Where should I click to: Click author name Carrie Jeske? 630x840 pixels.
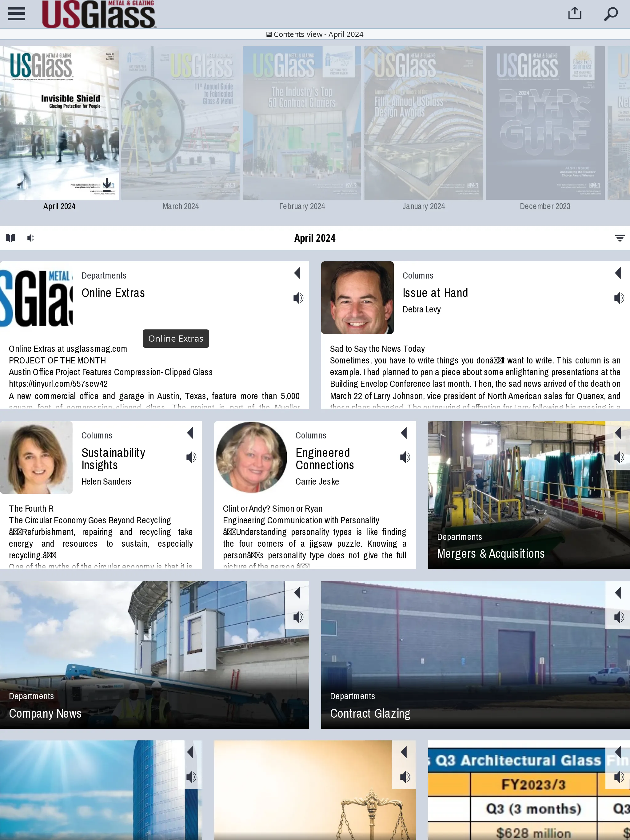317,481
